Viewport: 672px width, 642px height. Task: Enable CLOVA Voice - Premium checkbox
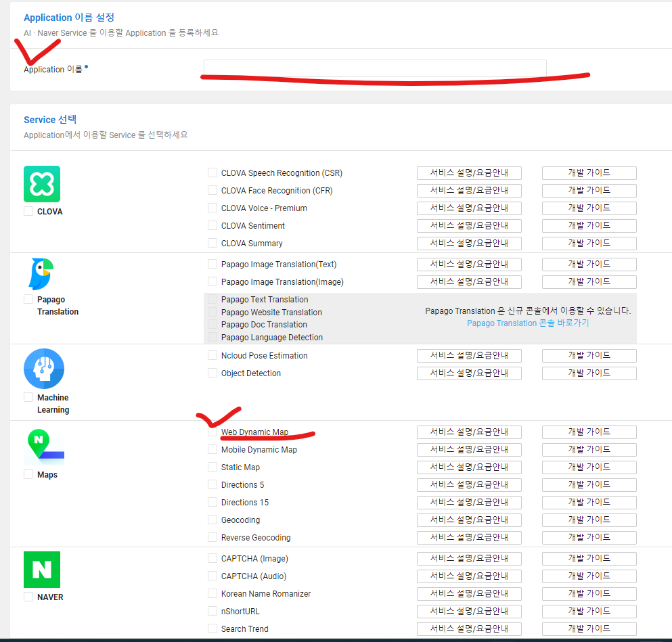pyautogui.click(x=212, y=208)
